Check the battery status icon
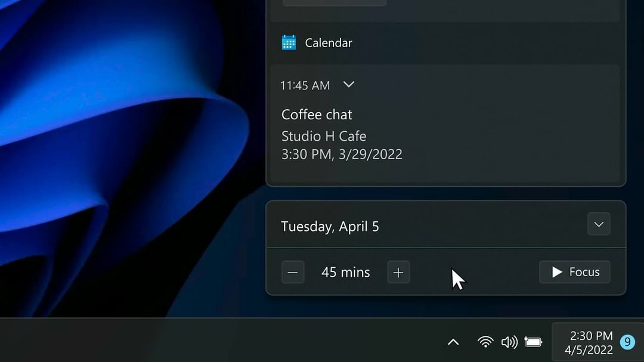Image resolution: width=644 pixels, height=362 pixels. (x=533, y=342)
